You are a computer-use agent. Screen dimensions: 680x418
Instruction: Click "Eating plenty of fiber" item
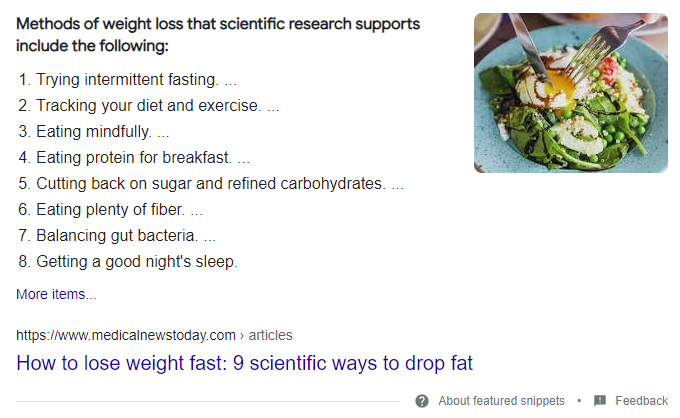coord(110,209)
